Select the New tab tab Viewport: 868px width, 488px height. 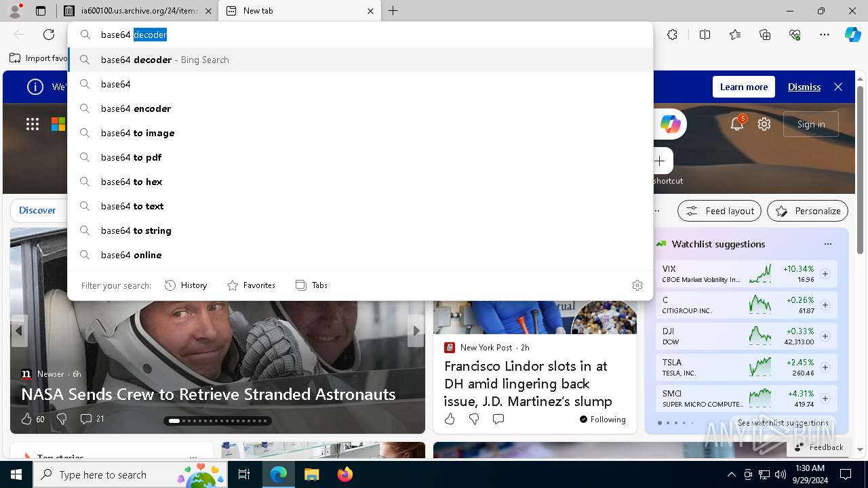coord(300,11)
